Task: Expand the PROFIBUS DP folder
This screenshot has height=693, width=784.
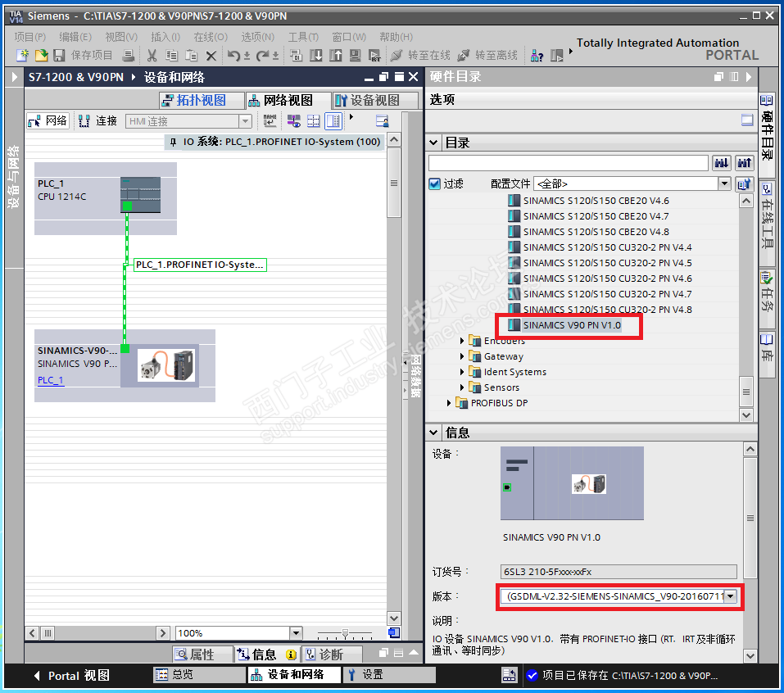Action: [449, 403]
